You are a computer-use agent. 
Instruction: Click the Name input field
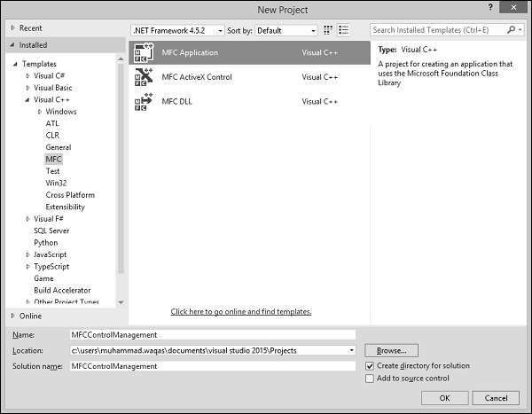(x=213, y=334)
